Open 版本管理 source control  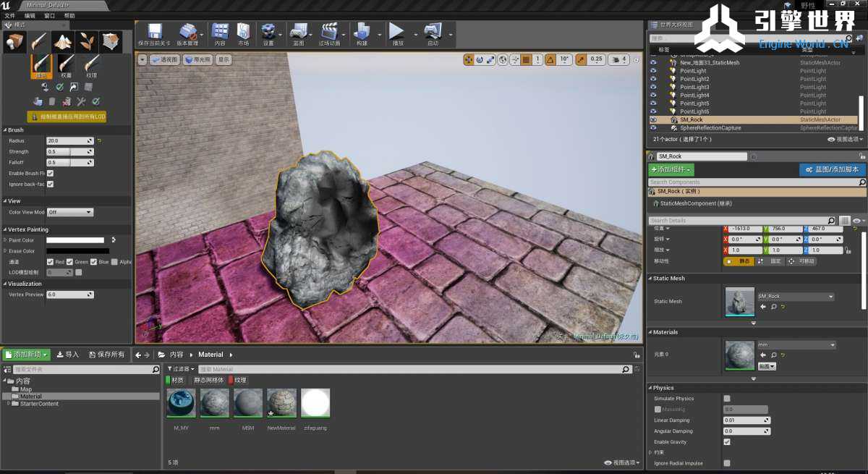tap(187, 35)
